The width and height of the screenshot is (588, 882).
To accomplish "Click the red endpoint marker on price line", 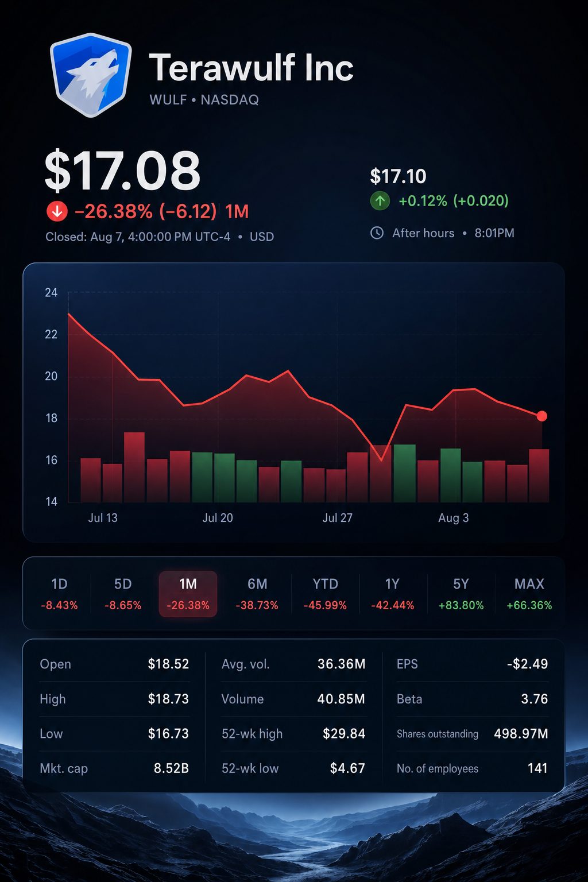I will (541, 416).
